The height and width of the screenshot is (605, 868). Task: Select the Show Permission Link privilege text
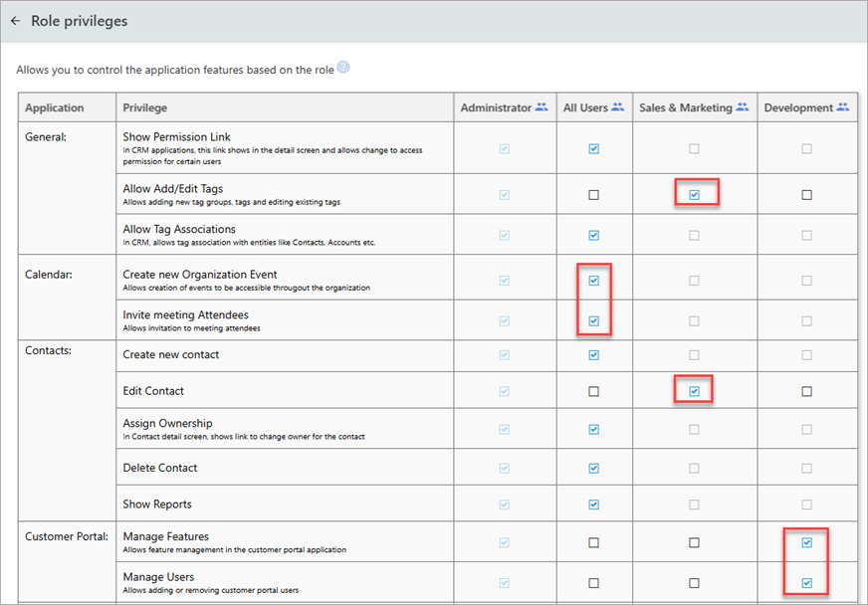[x=176, y=136]
